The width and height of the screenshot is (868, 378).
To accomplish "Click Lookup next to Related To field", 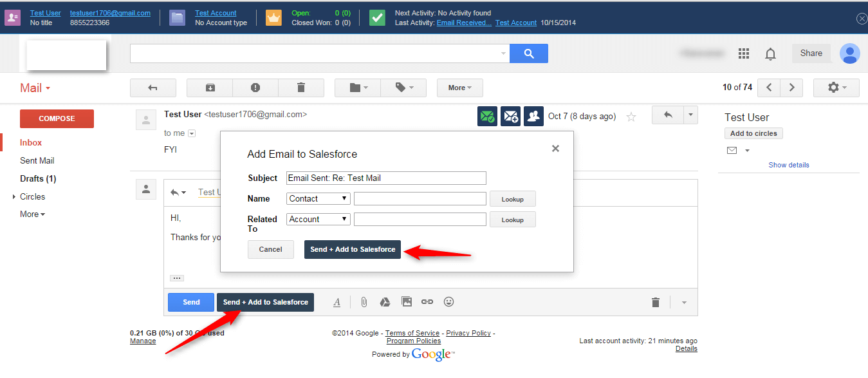I will (x=513, y=220).
